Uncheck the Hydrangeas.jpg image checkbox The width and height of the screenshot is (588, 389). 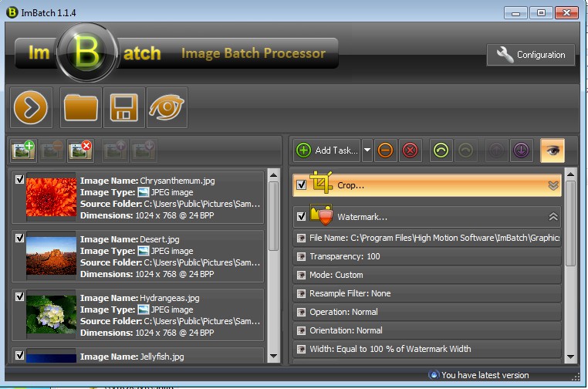(x=20, y=296)
